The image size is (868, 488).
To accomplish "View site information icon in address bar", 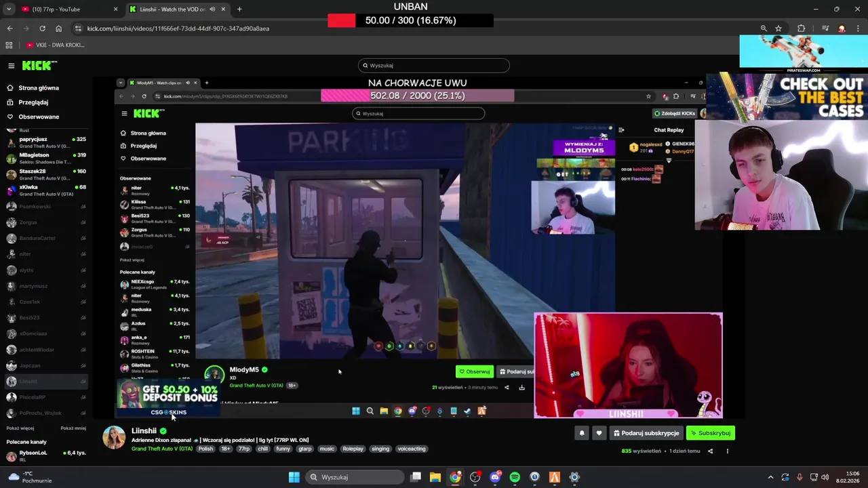I will click(78, 28).
